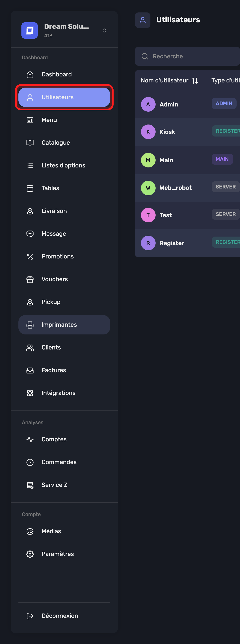Click the Dashboard home icon
Image resolution: width=240 pixels, height=644 pixels.
tap(30, 74)
